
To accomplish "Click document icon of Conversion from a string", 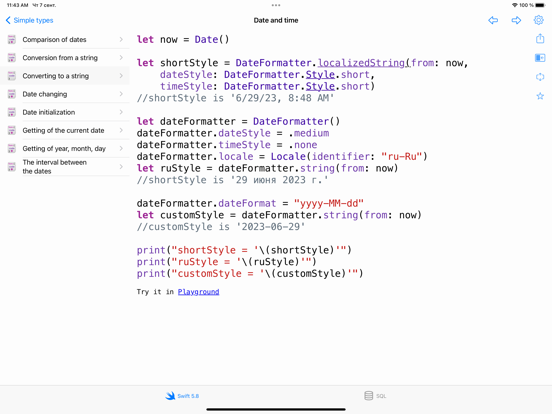I will (x=12, y=57).
